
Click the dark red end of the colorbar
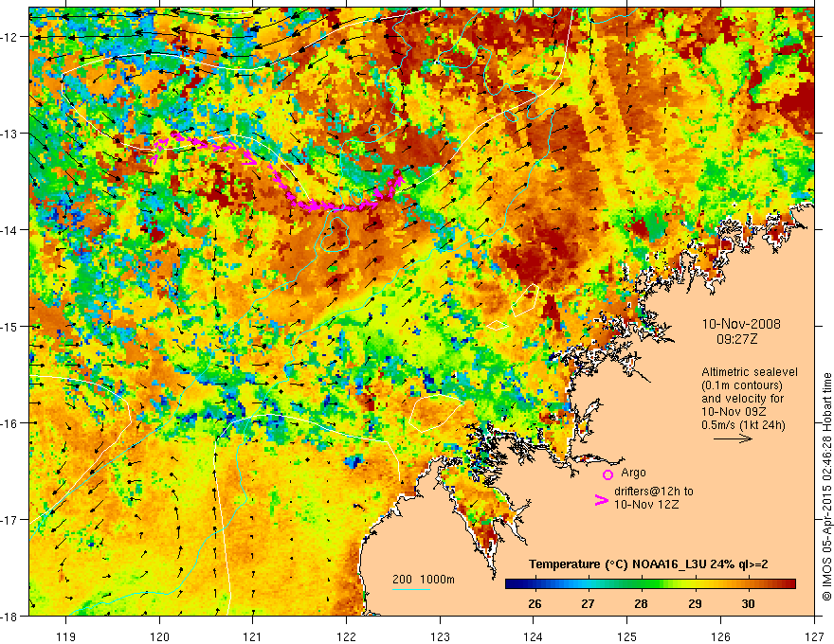(x=790, y=583)
